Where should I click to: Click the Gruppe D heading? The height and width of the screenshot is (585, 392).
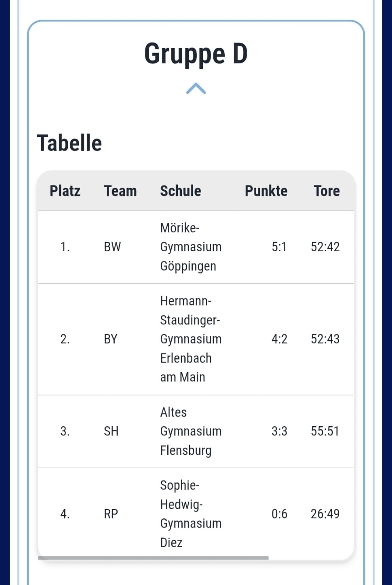(196, 54)
